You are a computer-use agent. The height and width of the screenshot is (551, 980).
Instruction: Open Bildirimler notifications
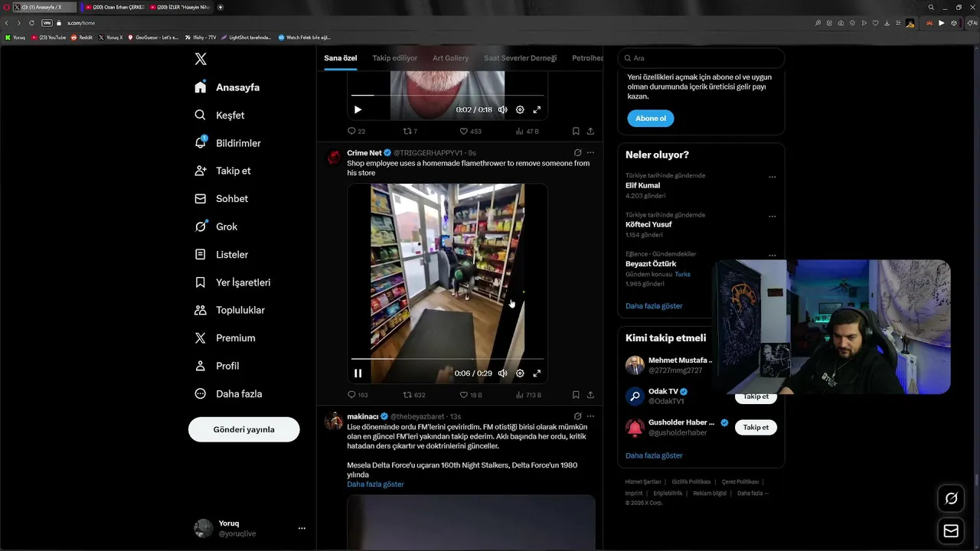227,143
